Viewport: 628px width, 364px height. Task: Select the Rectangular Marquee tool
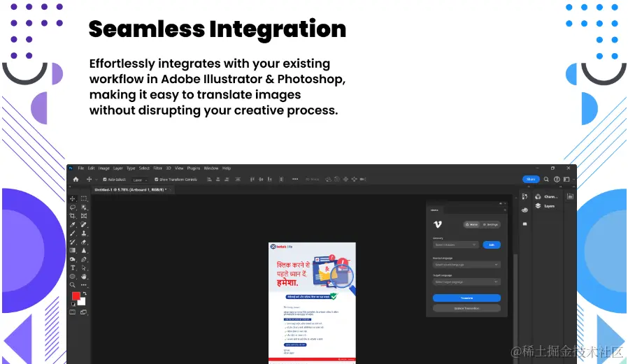[84, 199]
